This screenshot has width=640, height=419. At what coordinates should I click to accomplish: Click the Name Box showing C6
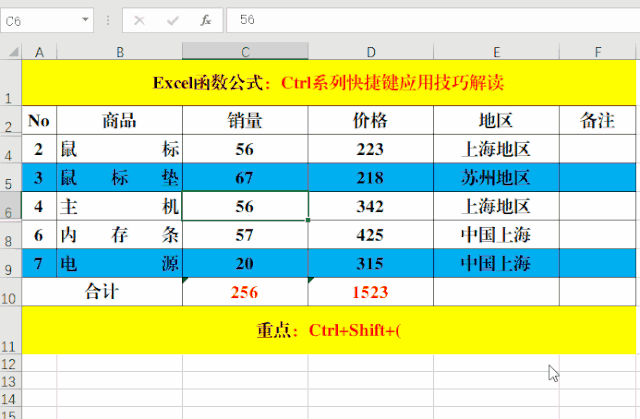pos(47,20)
